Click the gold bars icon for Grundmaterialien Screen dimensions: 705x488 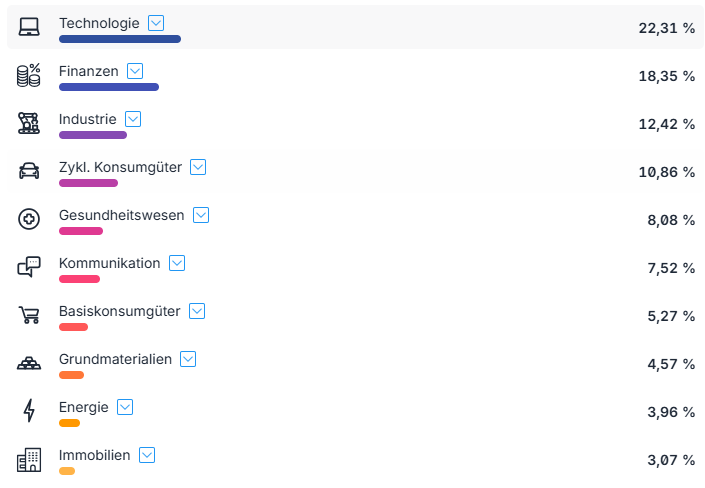click(x=29, y=363)
